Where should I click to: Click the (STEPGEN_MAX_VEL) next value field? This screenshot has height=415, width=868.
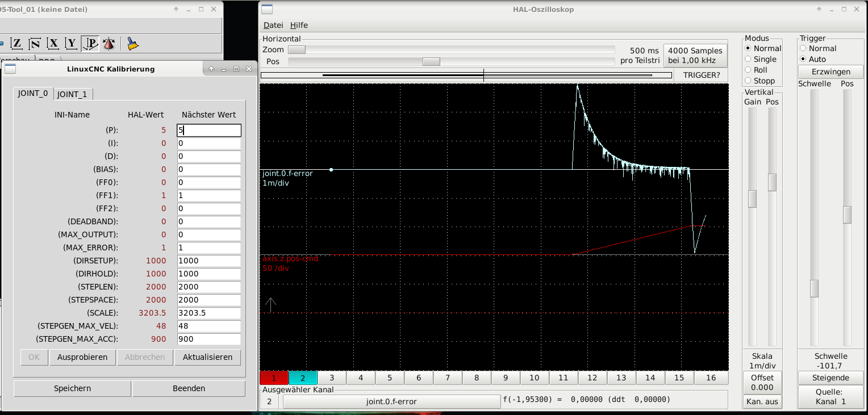[x=209, y=326]
